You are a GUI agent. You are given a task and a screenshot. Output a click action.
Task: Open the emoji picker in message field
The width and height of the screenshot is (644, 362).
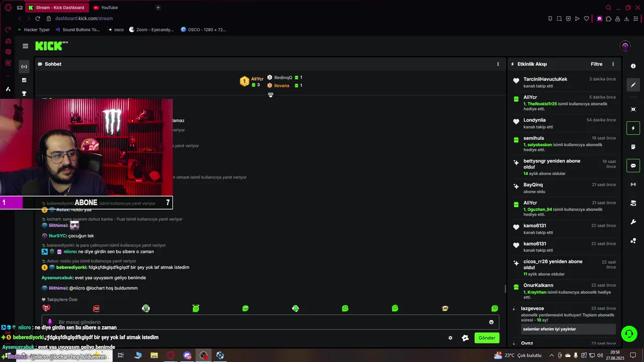pos(492,322)
